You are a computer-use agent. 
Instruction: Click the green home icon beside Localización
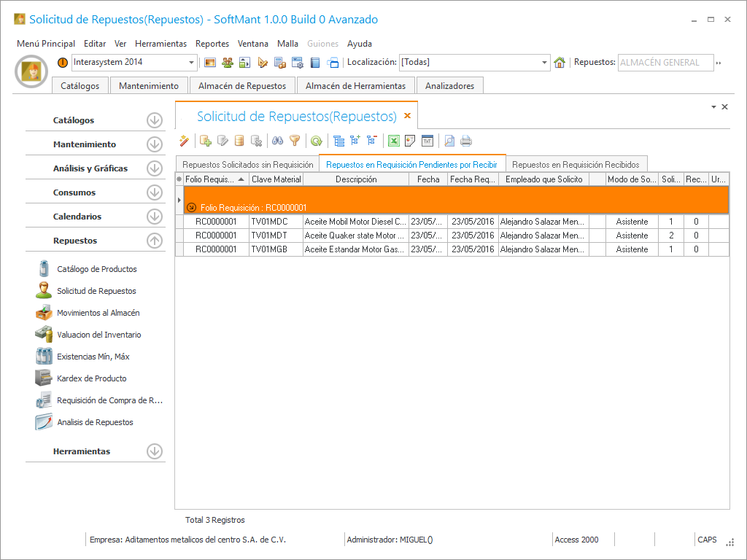click(x=560, y=63)
